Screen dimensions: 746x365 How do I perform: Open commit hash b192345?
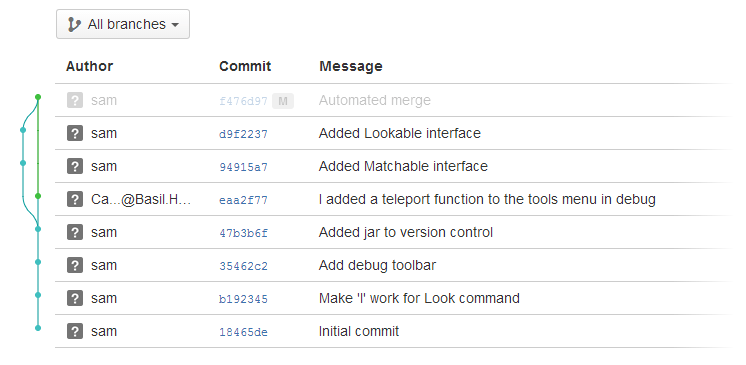point(243,299)
